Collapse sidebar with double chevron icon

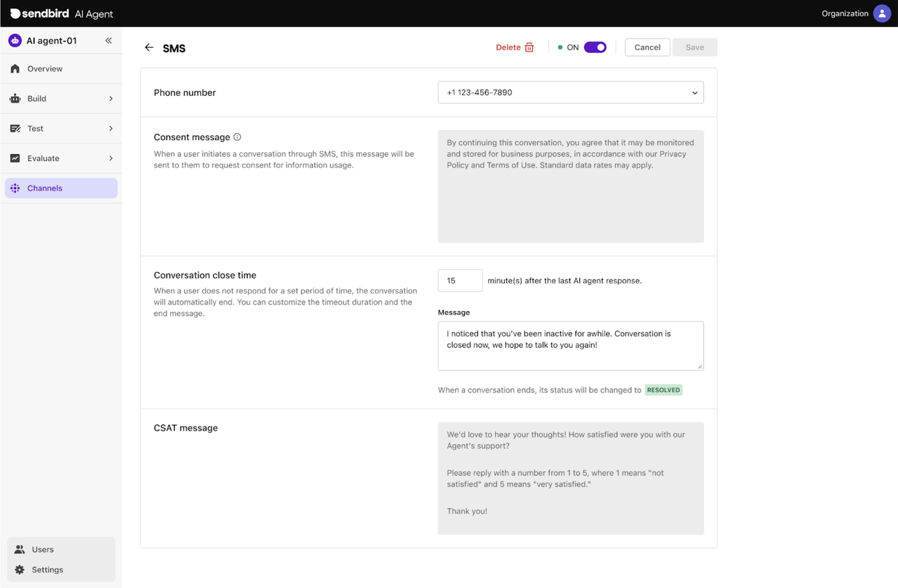pyautogui.click(x=109, y=40)
